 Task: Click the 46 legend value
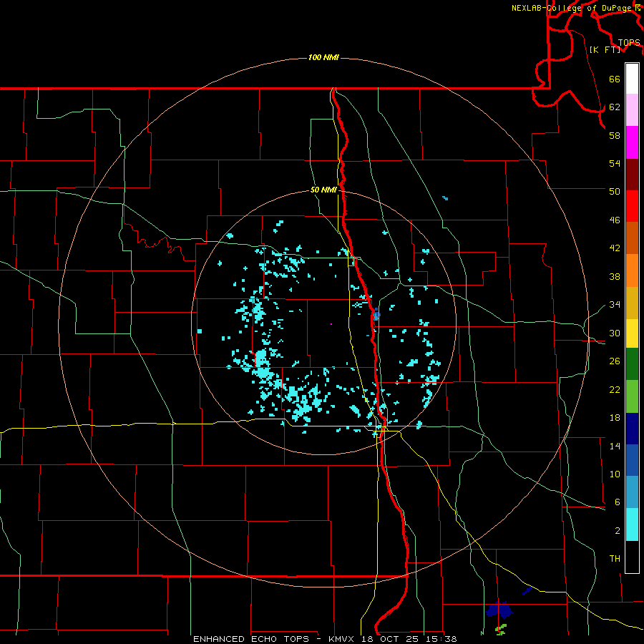click(615, 220)
